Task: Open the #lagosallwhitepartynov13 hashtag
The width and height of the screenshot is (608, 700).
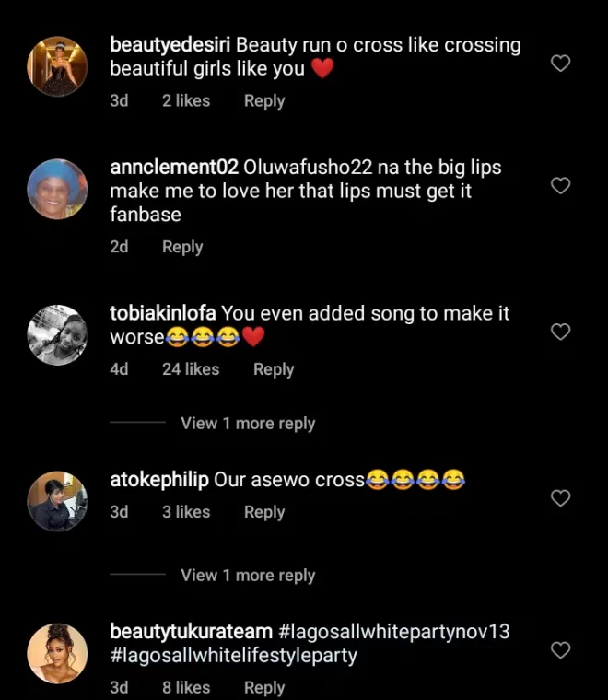Action: [x=393, y=633]
